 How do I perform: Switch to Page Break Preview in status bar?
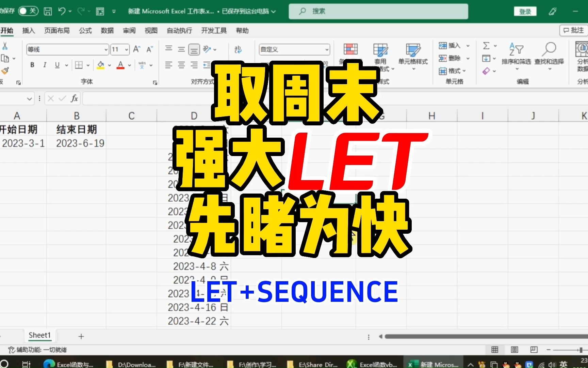(534, 350)
